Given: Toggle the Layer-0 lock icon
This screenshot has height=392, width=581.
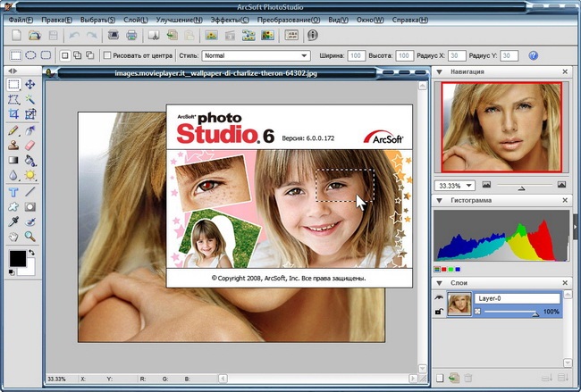Looking at the screenshot, I should pos(439,312).
